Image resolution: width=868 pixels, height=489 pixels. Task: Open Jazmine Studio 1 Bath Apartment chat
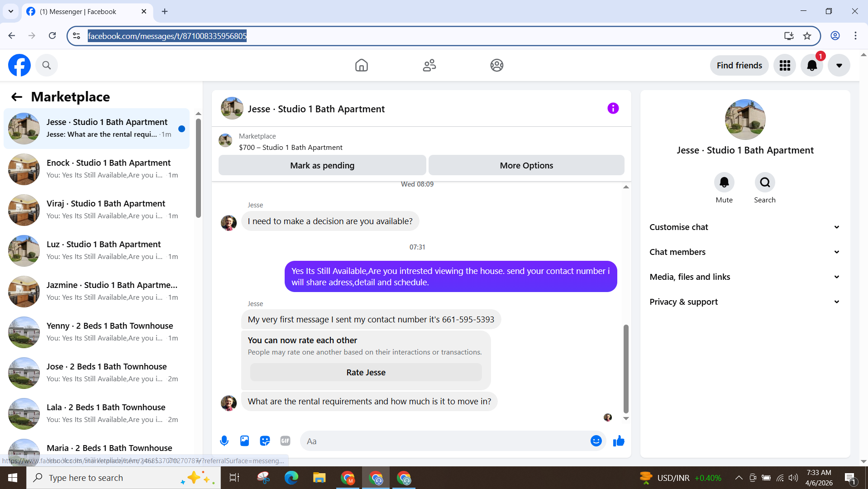point(96,292)
